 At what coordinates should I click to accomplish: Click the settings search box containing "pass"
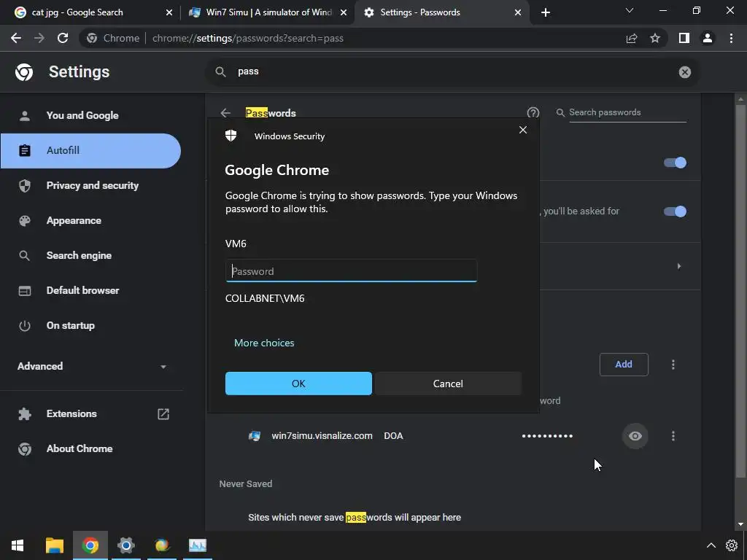(452, 72)
